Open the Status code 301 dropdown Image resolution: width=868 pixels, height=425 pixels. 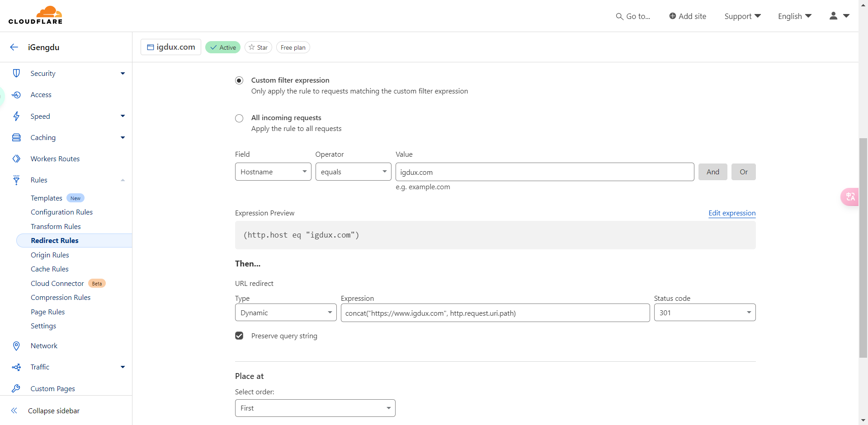[x=704, y=313]
